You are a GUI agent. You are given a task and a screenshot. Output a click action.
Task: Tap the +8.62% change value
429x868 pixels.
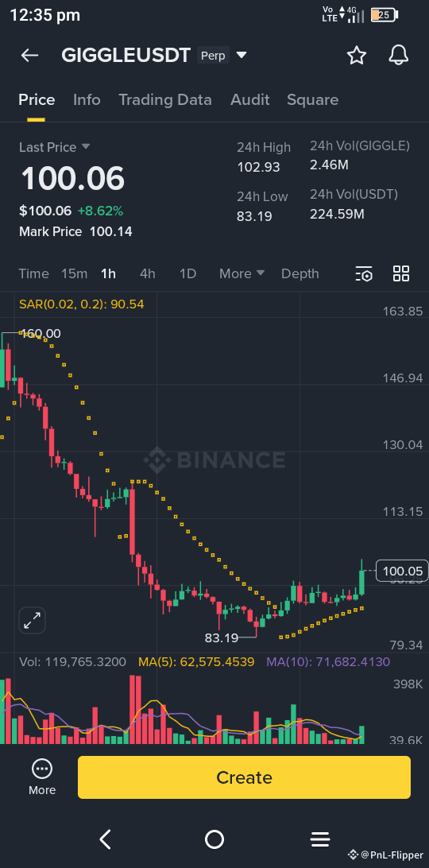click(100, 211)
